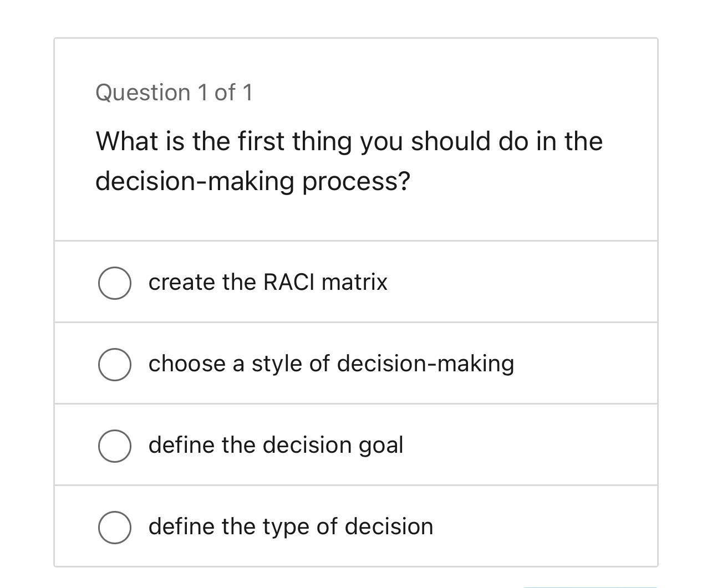Click the word "goal" in the third option
This screenshot has height=588, width=712.
pos(381,446)
